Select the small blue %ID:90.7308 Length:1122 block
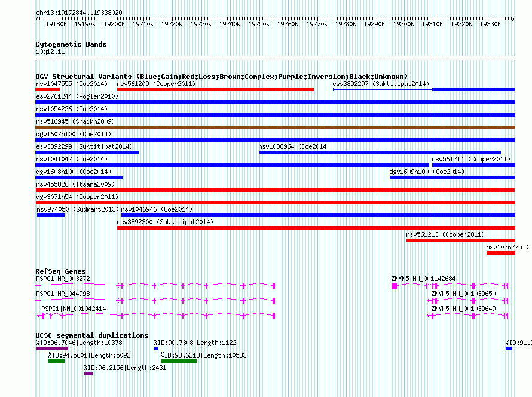Image resolution: width=532 pixels, height=397 pixels. tap(156, 349)
